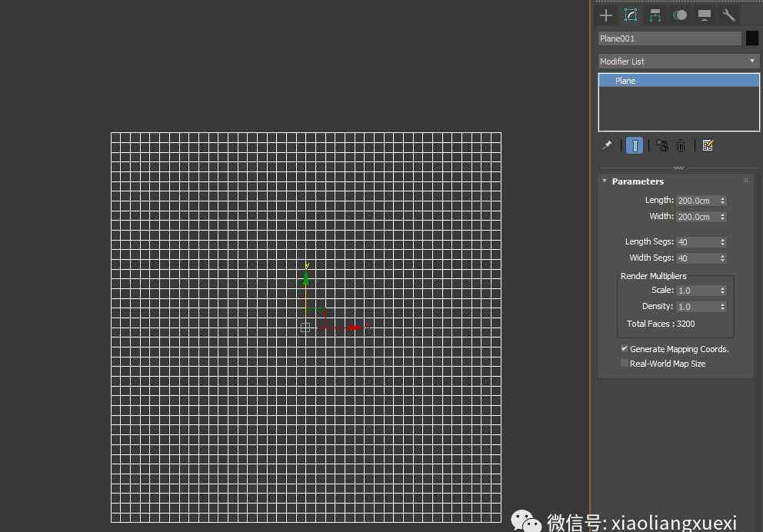Viewport: 763px width, 532px height.
Task: Click the Length spinner arrows
Action: pyautogui.click(x=722, y=201)
